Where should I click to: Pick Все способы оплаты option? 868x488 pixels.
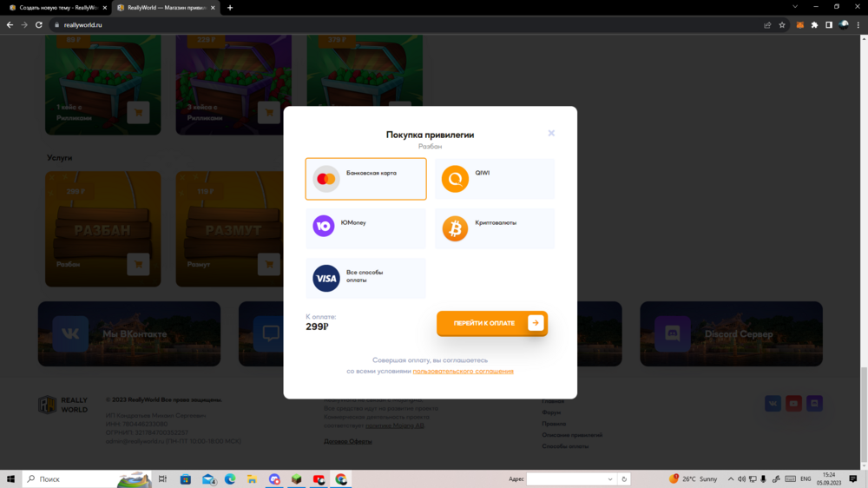(365, 278)
